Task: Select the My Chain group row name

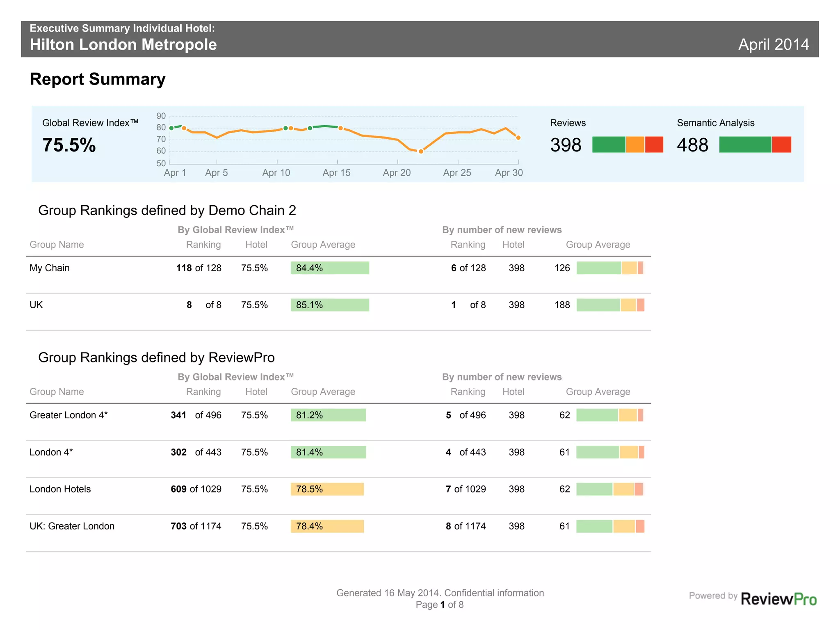Action: [50, 268]
